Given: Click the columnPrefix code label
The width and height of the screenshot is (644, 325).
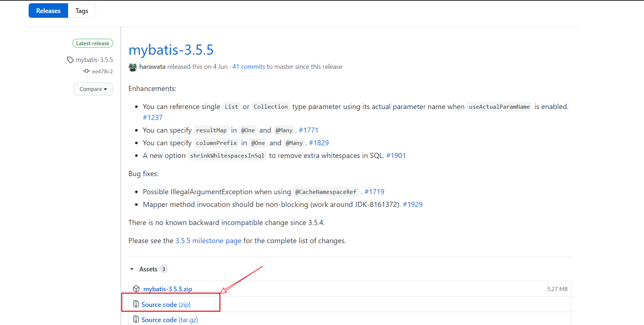Looking at the screenshot, I should (216, 143).
